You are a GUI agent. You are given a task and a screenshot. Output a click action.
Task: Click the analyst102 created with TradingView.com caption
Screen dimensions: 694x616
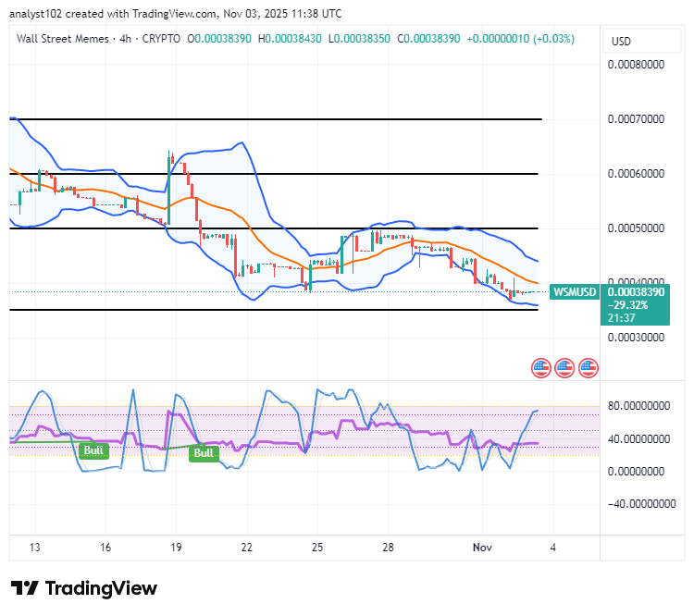pos(176,14)
